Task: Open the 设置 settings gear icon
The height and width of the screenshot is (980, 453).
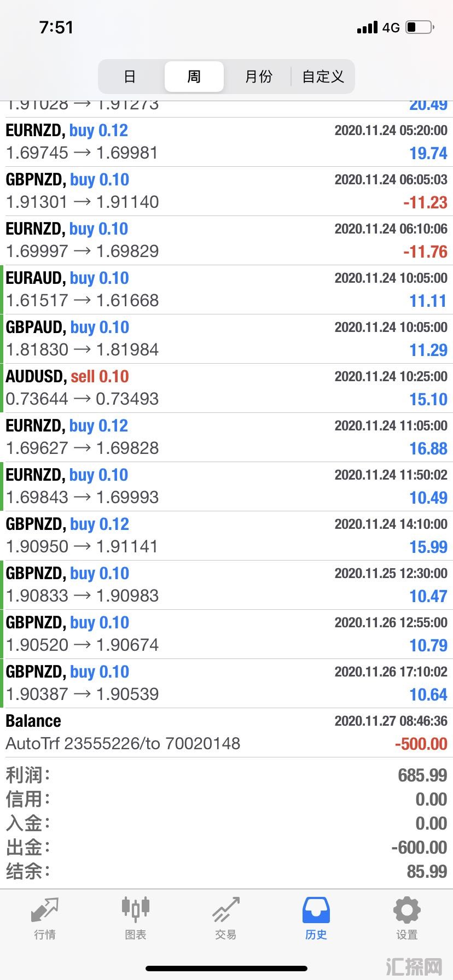Action: pos(407,909)
